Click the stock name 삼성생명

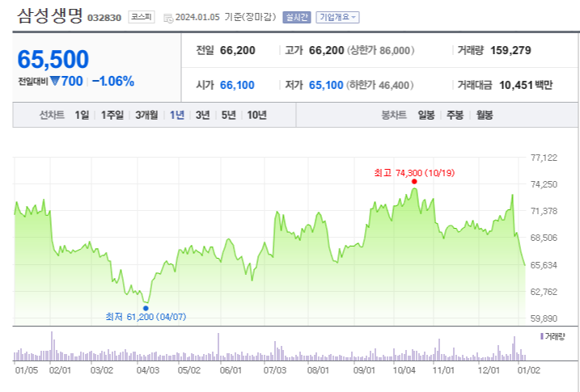[50, 16]
